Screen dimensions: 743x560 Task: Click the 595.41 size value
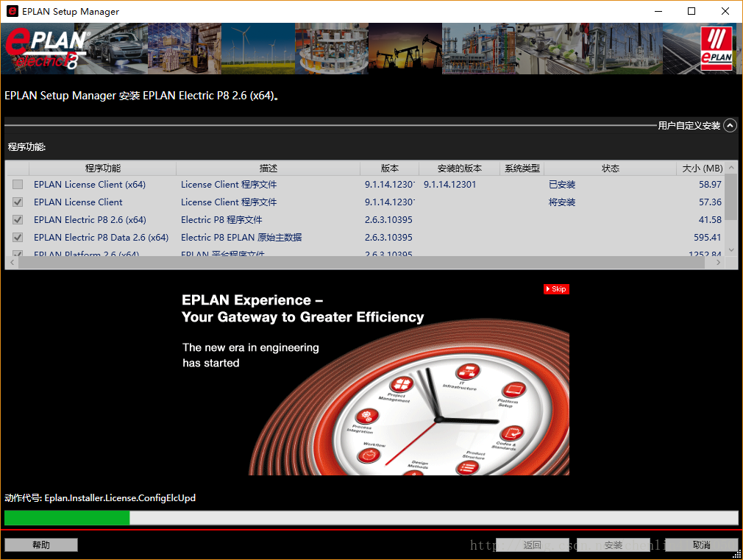click(x=708, y=237)
